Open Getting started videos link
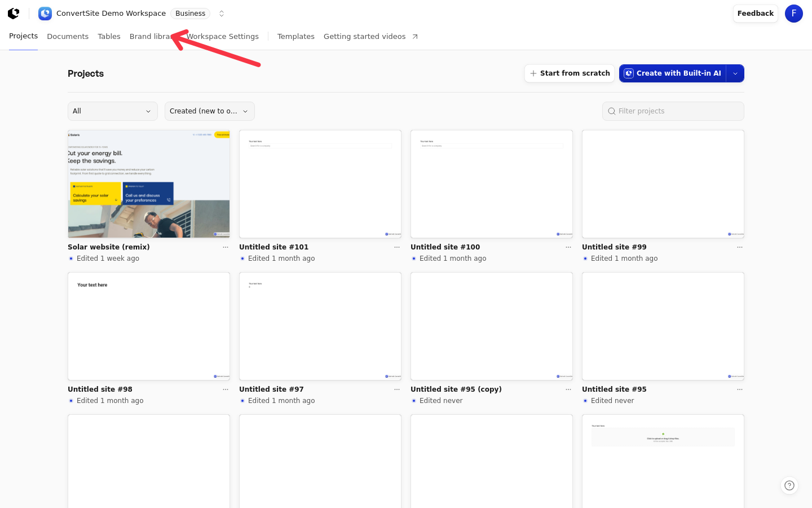 (x=371, y=37)
